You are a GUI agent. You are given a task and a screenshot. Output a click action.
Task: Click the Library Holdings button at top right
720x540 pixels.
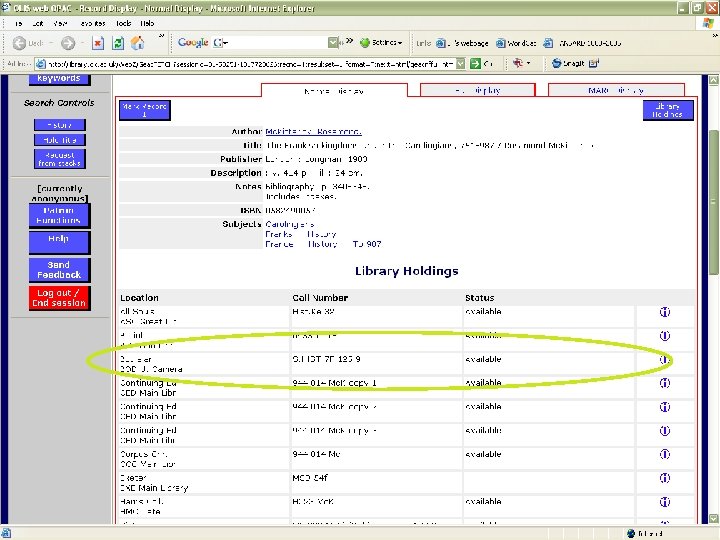coord(668,110)
